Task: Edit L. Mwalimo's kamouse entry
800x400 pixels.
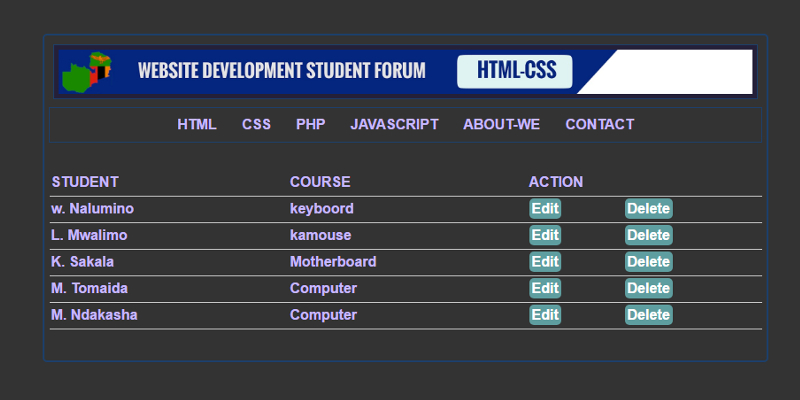Action: [545, 236]
